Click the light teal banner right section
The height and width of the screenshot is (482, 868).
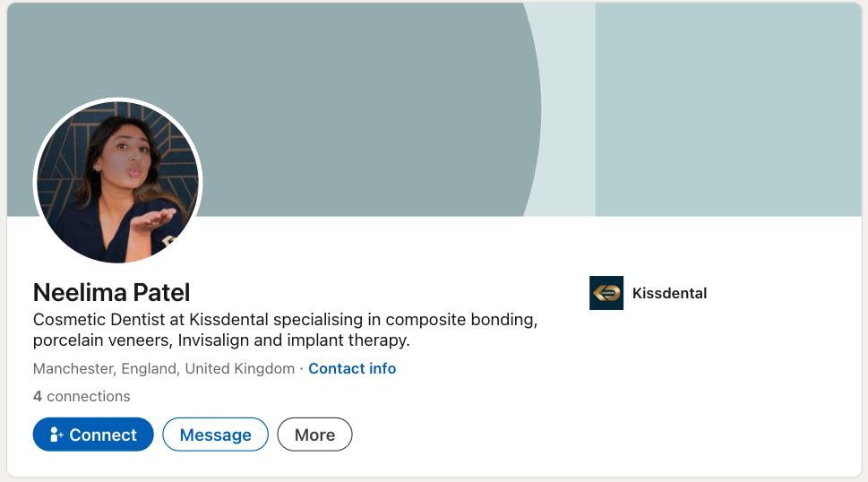[x=726, y=108]
